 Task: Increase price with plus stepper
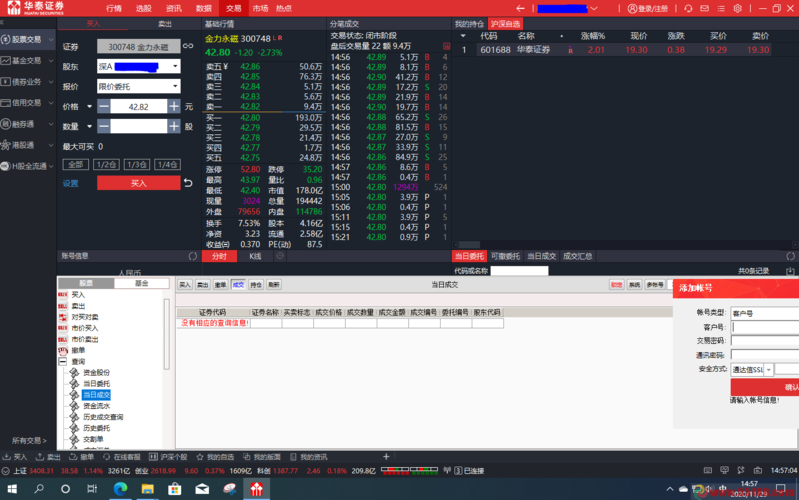pos(174,106)
